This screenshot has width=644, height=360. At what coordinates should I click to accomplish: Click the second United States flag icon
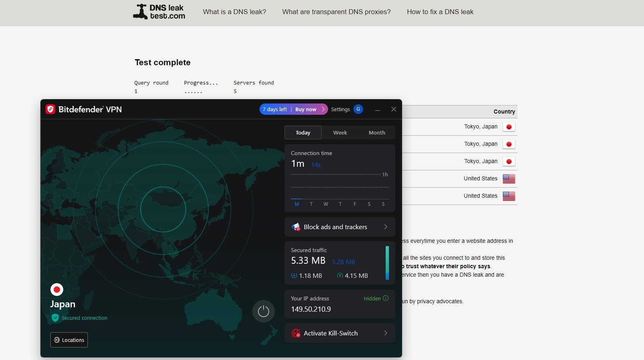coord(509,196)
